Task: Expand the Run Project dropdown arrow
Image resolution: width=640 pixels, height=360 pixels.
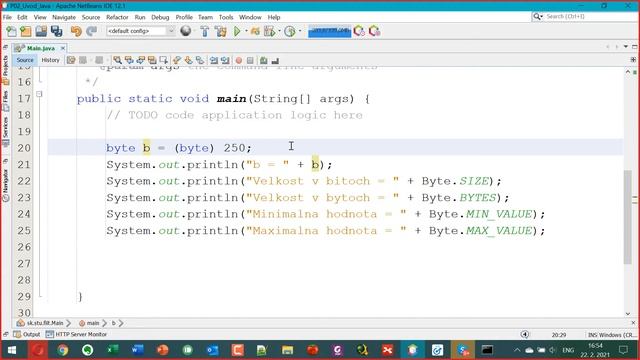Action: pyautogui.click(x=246, y=31)
